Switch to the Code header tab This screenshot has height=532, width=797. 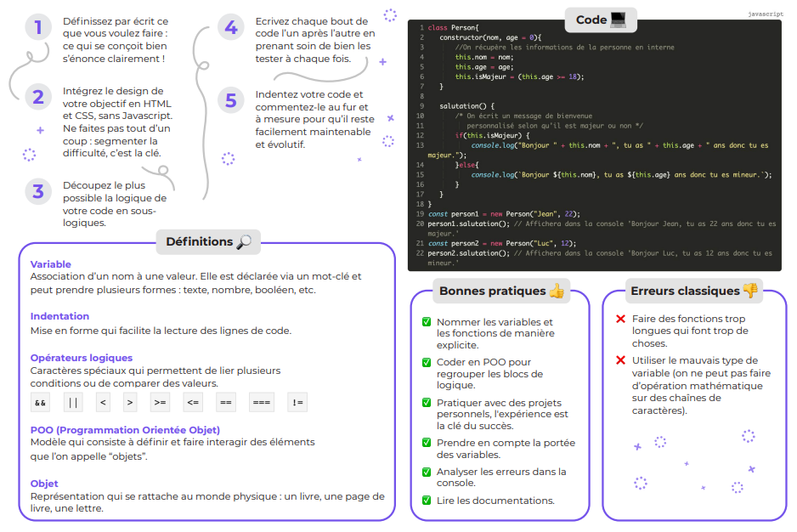point(600,19)
